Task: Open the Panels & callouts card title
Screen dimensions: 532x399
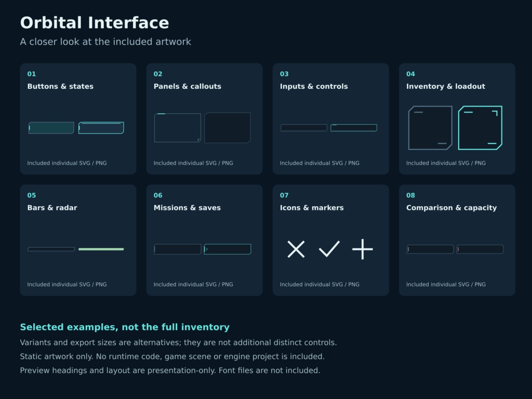Action: [x=187, y=87]
